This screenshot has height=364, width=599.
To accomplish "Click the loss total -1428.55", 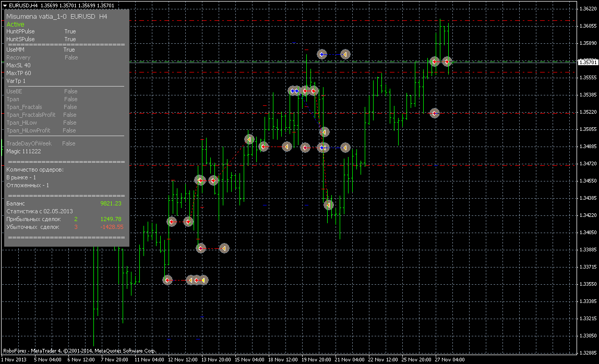I will [112, 227].
